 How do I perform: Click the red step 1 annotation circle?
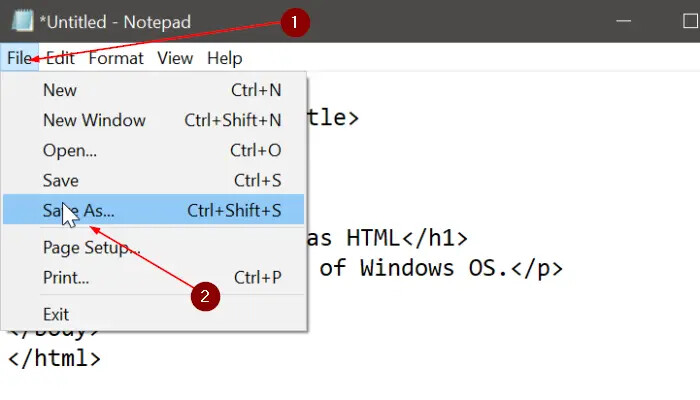[x=295, y=22]
